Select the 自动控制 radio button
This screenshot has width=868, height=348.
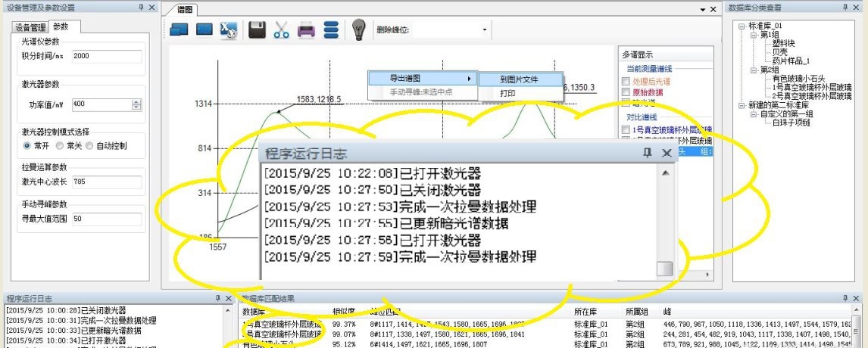click(90, 145)
